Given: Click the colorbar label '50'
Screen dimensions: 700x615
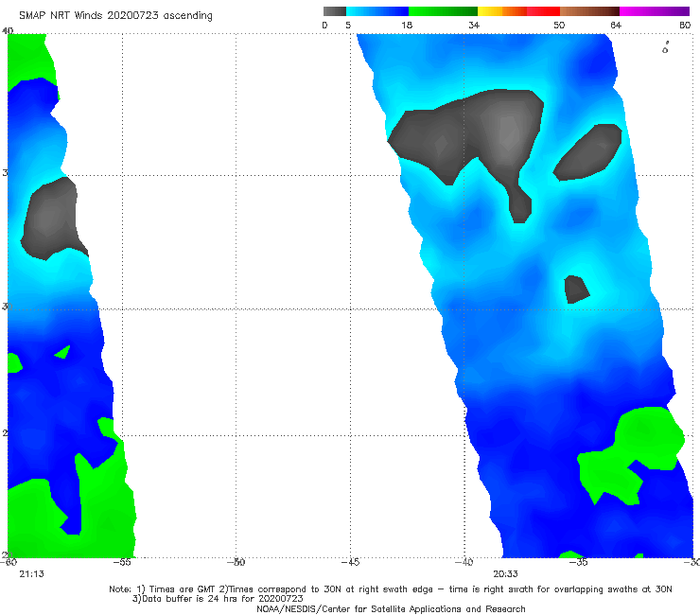Looking at the screenshot, I should click(x=559, y=26).
